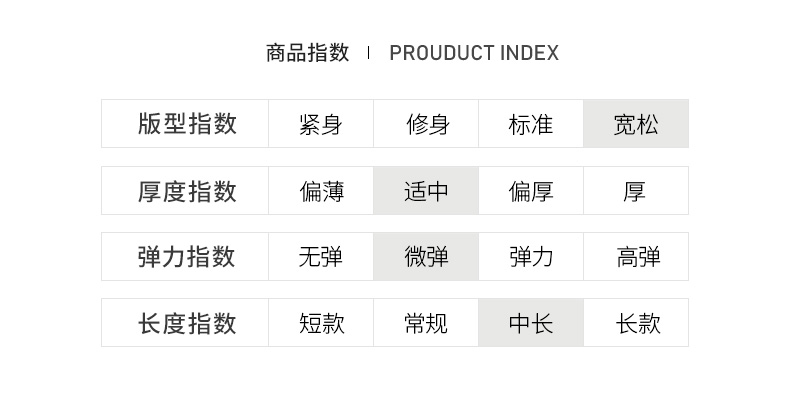
Task: Choose the 高弹 elasticity option
Action: coord(636,257)
